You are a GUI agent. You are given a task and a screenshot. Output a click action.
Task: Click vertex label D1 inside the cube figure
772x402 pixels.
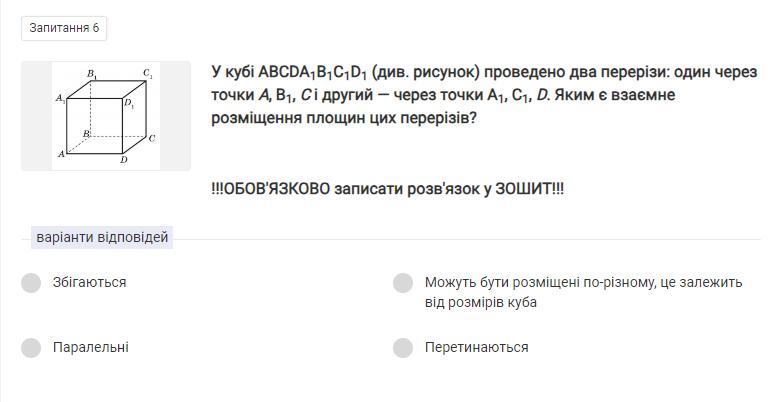(x=129, y=103)
